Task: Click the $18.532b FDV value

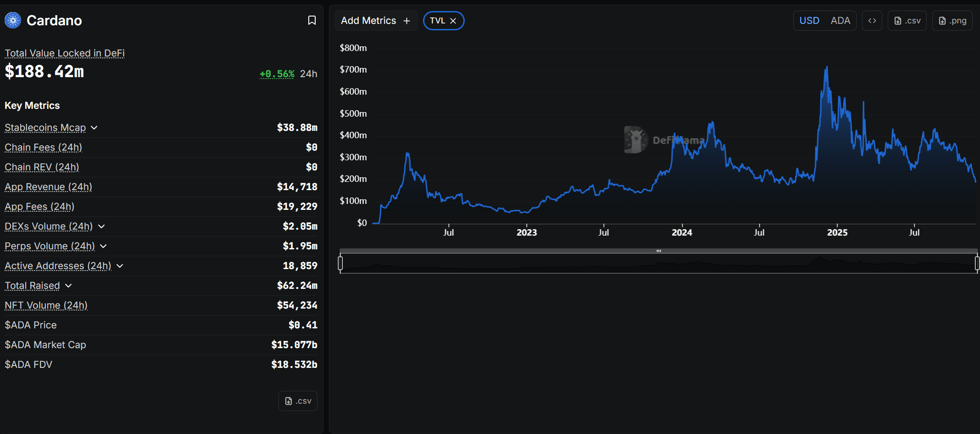Action: [x=294, y=365]
